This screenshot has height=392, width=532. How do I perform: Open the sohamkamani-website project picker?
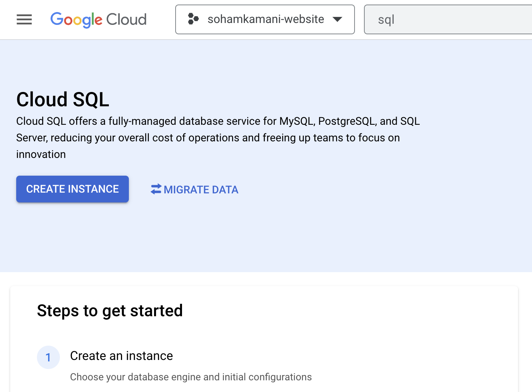(x=264, y=20)
